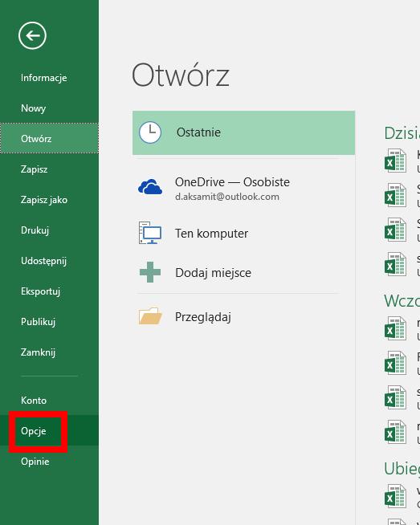Open third Excel file icon under Dzisiaj
Viewport: 420px width, 525px height.
[x=396, y=230]
